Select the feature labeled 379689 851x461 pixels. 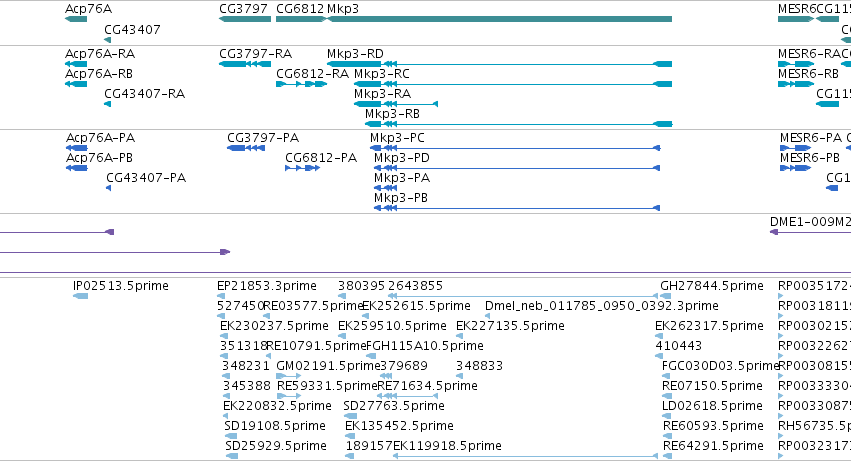404,366
